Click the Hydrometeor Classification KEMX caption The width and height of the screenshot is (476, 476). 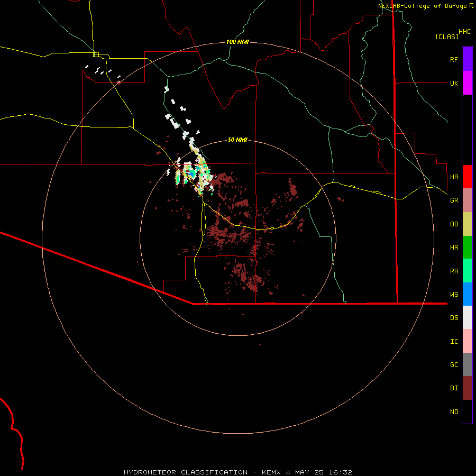pyautogui.click(x=237, y=472)
